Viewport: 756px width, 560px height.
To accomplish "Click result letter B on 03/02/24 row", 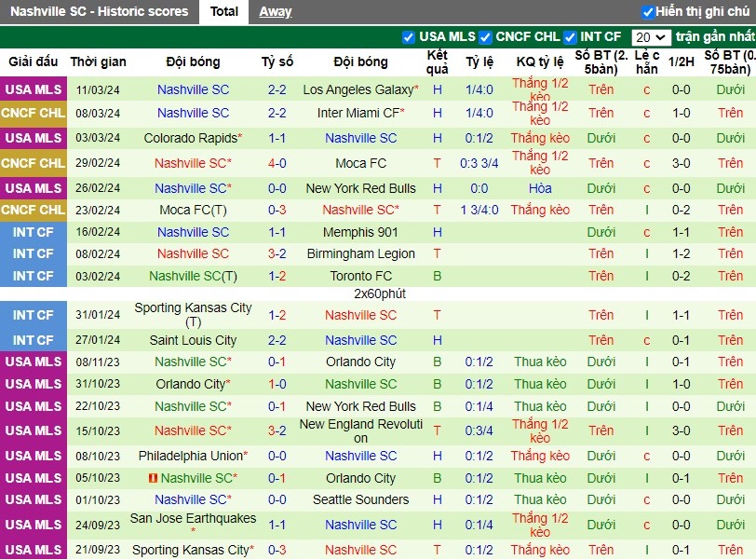I will tap(438, 276).
